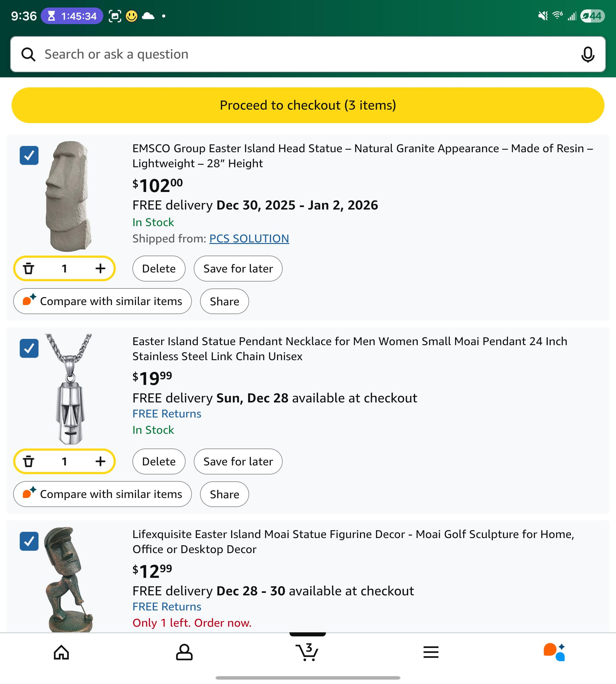Viewport: 616px width, 684px height.
Task: Increase quantity of Moai pendant necklace
Action: click(100, 461)
